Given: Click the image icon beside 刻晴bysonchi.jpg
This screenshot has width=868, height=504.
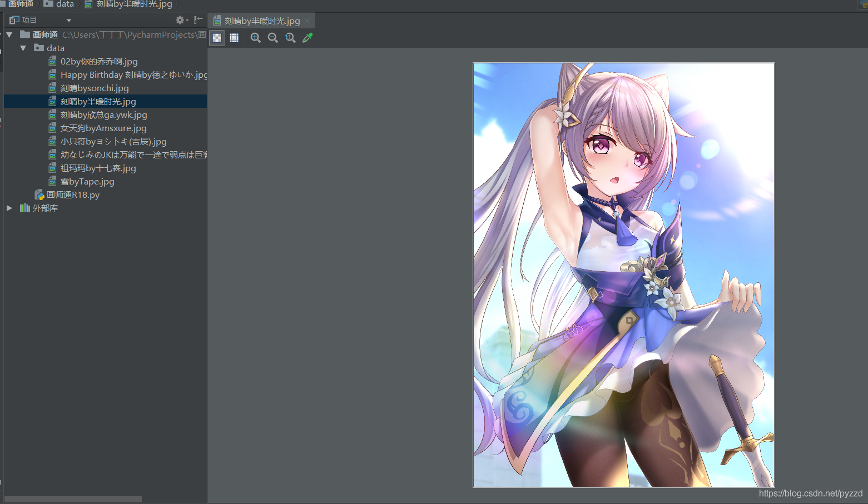Looking at the screenshot, I should pos(52,88).
